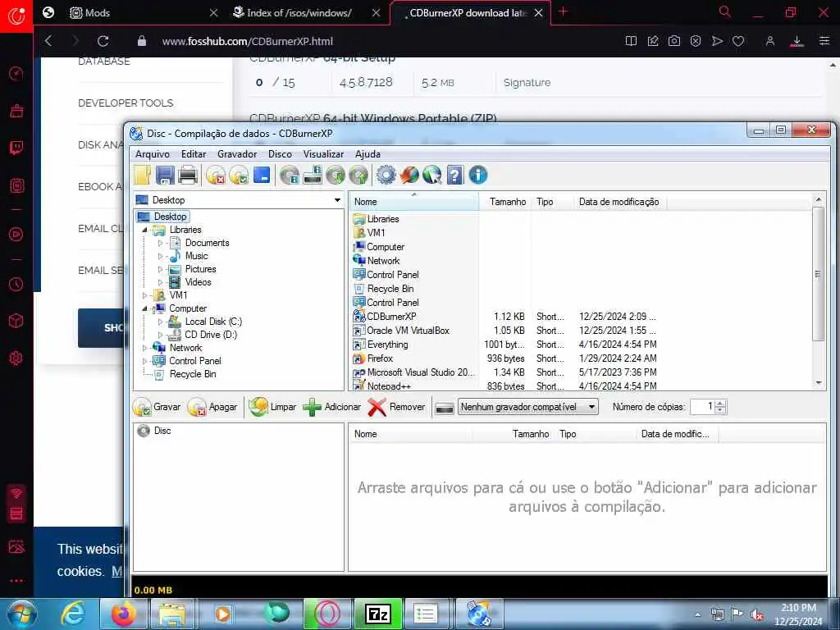Open the Arquivo menu

point(152,154)
